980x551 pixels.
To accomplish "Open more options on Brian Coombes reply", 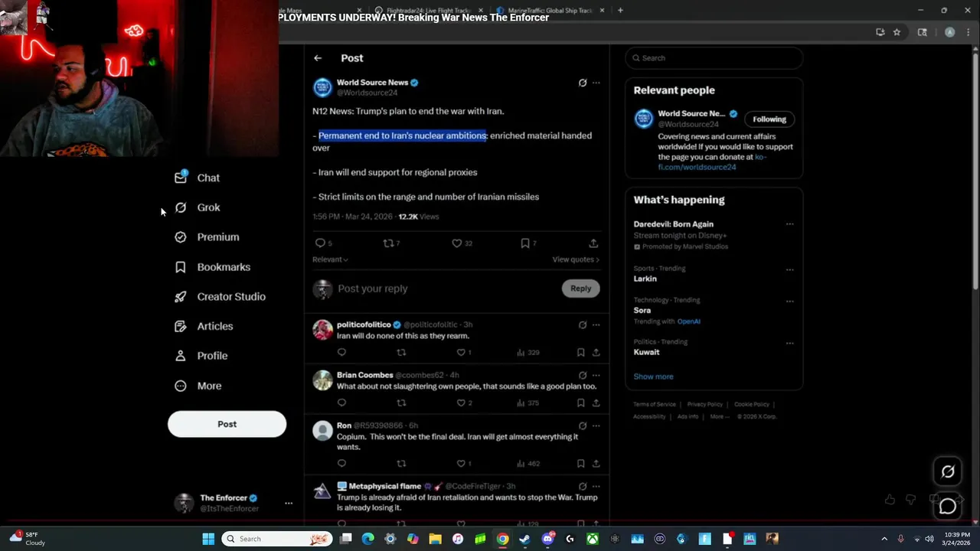I will (x=596, y=376).
